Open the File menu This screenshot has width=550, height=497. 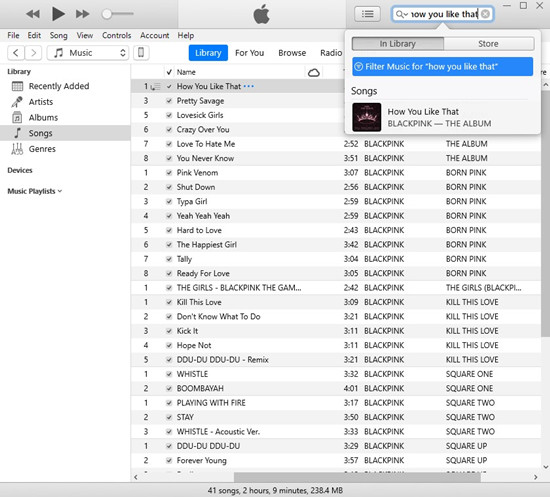tap(13, 35)
